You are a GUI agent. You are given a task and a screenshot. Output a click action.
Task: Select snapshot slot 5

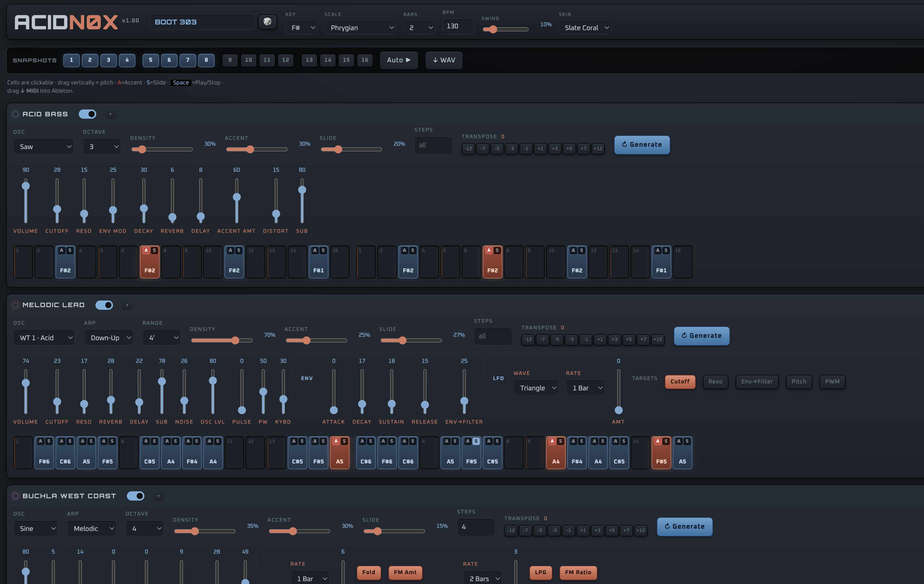pyautogui.click(x=151, y=60)
